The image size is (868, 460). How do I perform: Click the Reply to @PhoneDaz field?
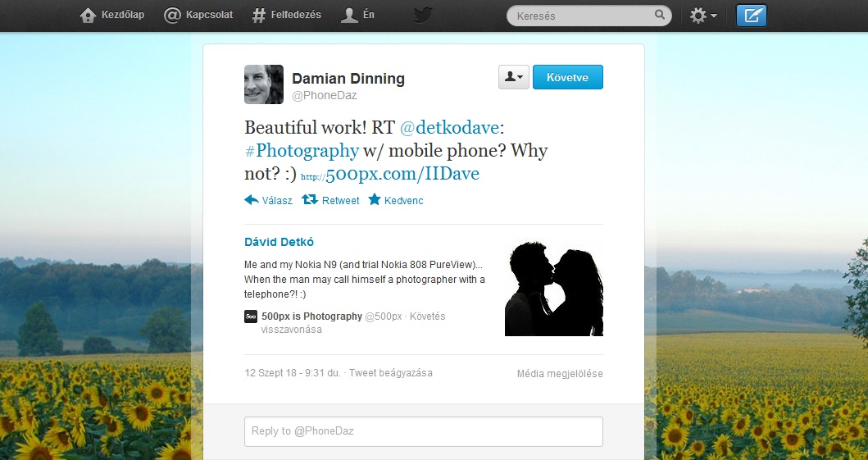pyautogui.click(x=423, y=431)
